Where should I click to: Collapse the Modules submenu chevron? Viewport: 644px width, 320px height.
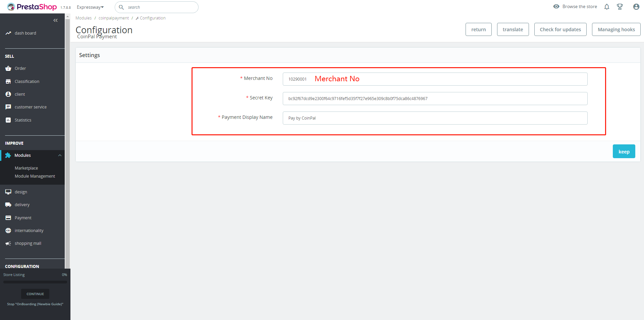point(60,155)
